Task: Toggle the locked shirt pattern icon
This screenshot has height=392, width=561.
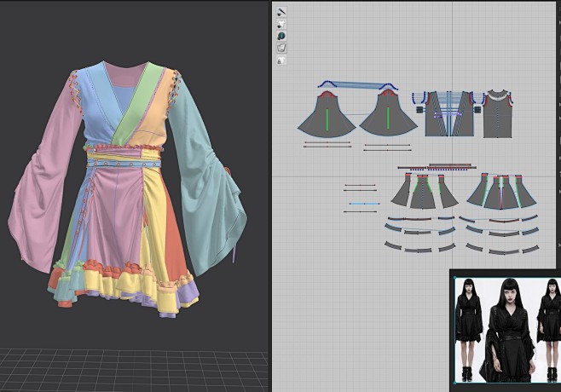Action: 281,61
